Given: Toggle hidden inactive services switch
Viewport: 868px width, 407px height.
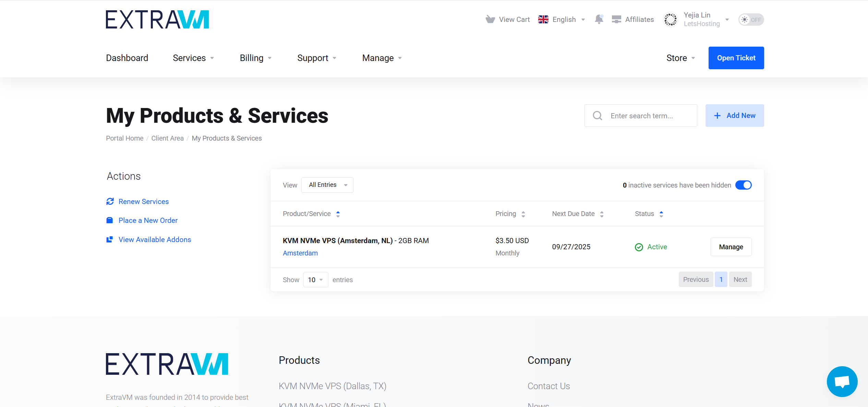Looking at the screenshot, I should click(x=744, y=185).
